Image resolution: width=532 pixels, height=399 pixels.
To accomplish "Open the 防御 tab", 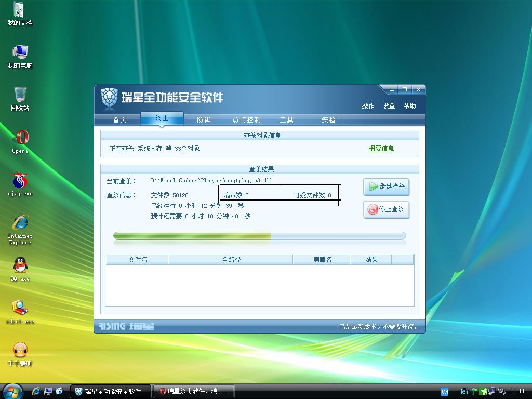I will (x=204, y=120).
